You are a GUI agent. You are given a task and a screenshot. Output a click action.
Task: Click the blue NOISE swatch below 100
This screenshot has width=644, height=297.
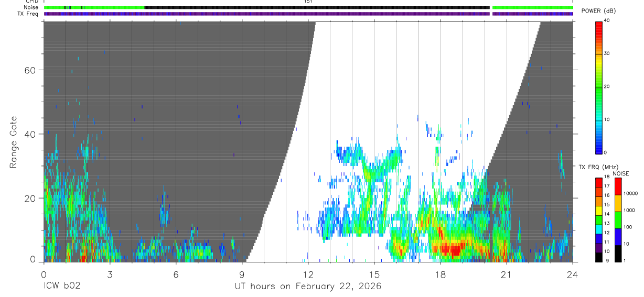click(618, 237)
